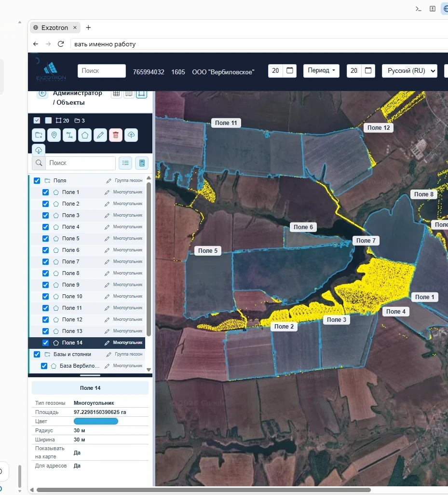Click the pencil edit tool in toolbar

coord(100,135)
